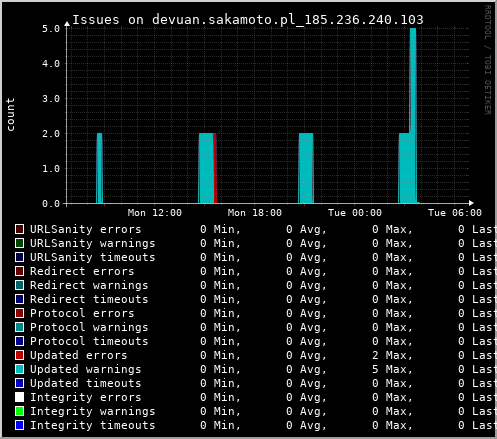Screen dimensions: 497x439
Task: Click the Redirect errors legend swatch
Action: [x=19, y=271]
